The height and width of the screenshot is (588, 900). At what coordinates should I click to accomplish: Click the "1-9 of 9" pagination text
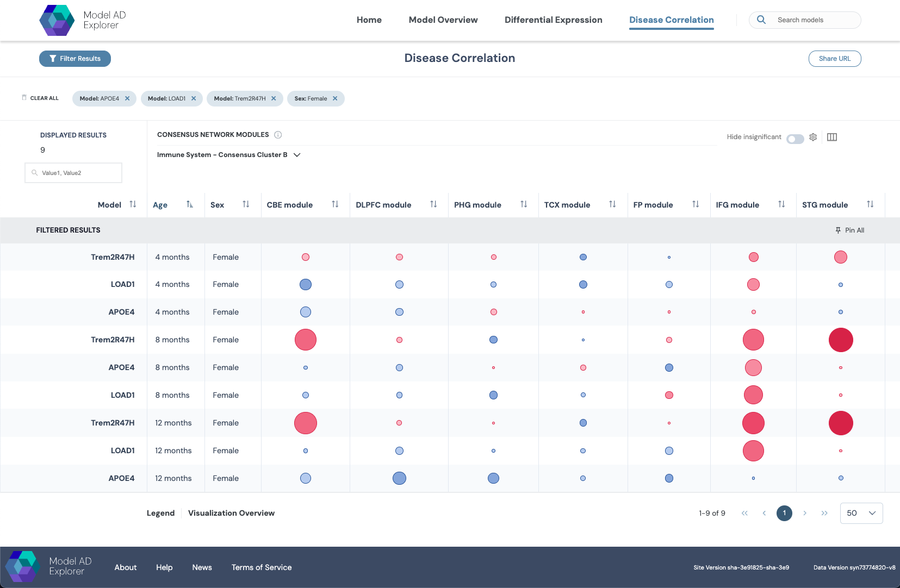712,513
